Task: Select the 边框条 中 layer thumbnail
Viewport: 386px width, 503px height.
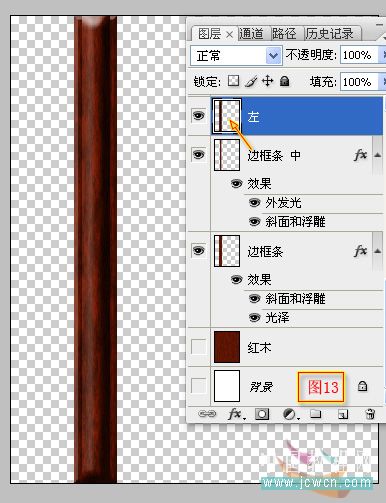Action: click(227, 155)
